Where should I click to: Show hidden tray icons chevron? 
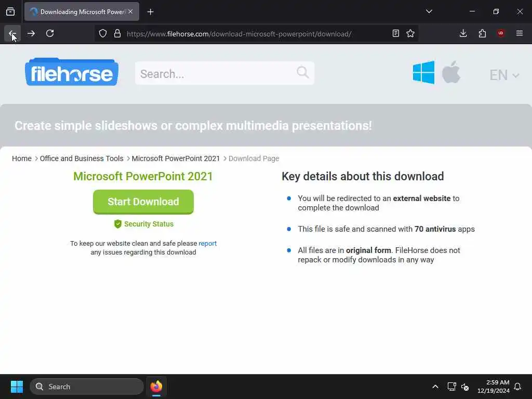pos(435,387)
